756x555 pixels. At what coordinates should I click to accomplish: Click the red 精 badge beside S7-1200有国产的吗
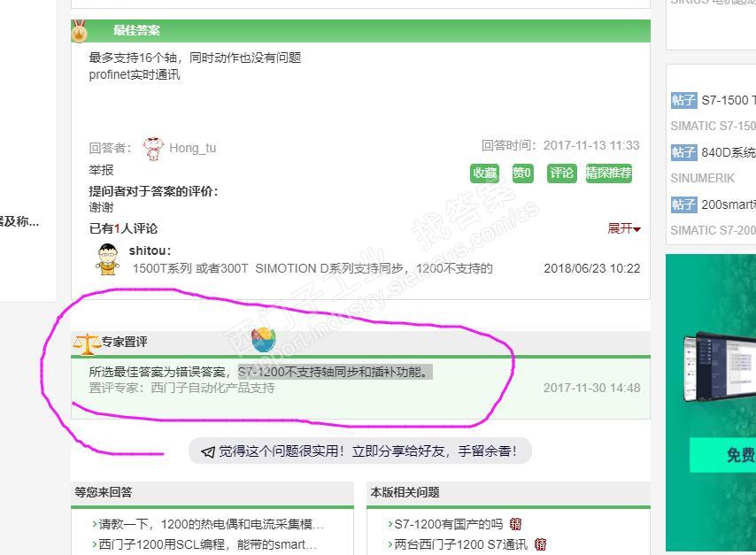(515, 524)
